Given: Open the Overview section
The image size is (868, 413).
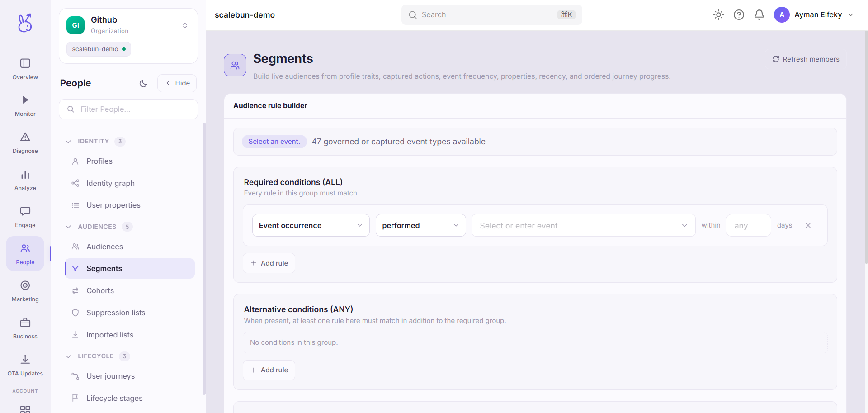Looking at the screenshot, I should (25, 69).
